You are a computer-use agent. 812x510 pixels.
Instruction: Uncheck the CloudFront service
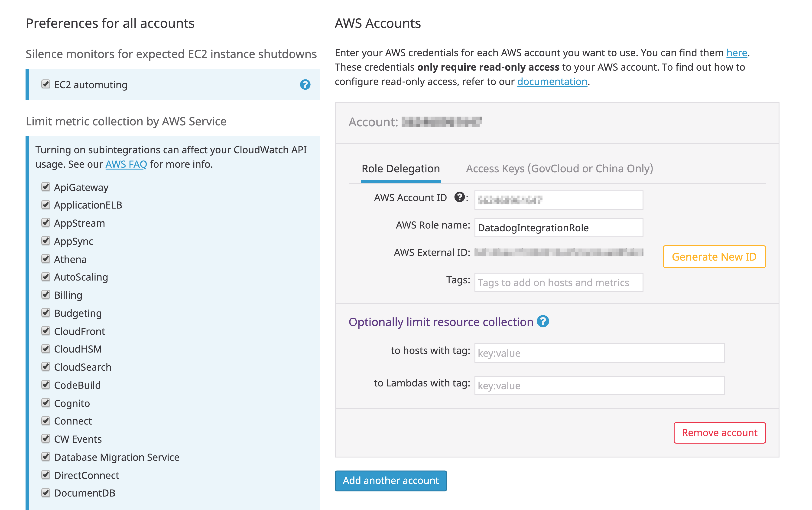click(46, 330)
